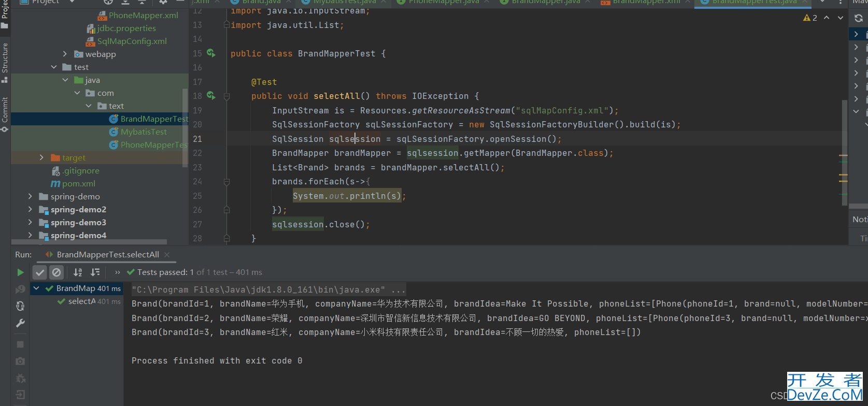Rerun the BrandMapperTest.selectAll test with the green play icon
This screenshot has width=868, height=406.
pyautogui.click(x=20, y=272)
